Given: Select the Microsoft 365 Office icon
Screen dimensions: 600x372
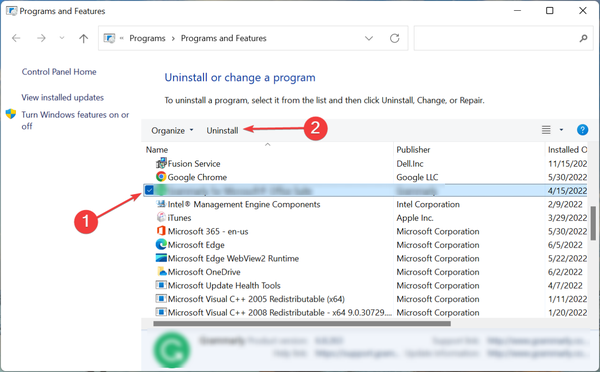Looking at the screenshot, I should point(161,231).
